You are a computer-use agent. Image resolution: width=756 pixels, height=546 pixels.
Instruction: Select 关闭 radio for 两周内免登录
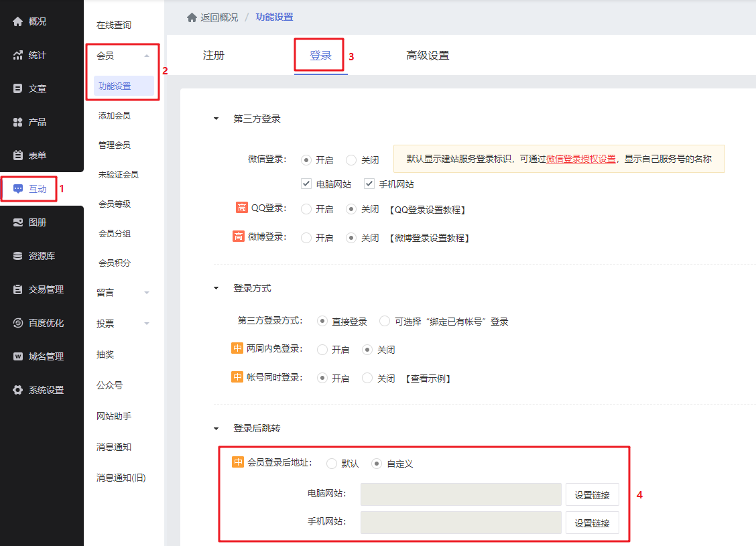pyautogui.click(x=367, y=350)
